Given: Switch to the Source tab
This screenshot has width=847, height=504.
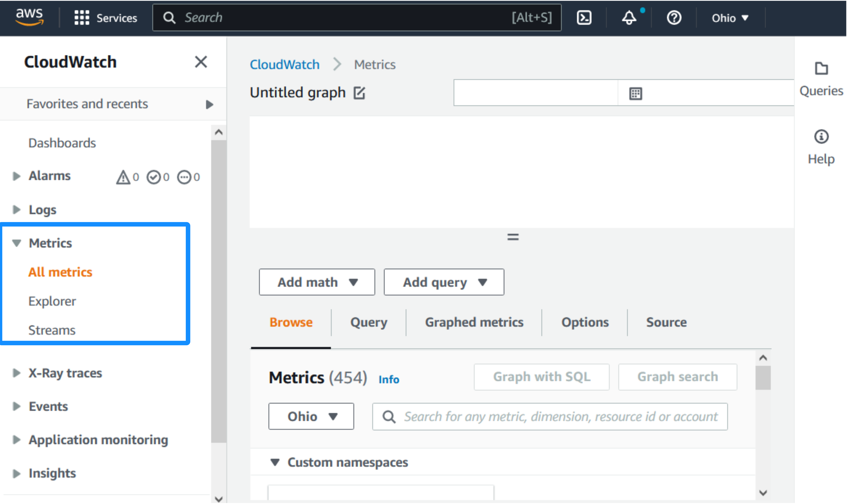Looking at the screenshot, I should (x=666, y=322).
